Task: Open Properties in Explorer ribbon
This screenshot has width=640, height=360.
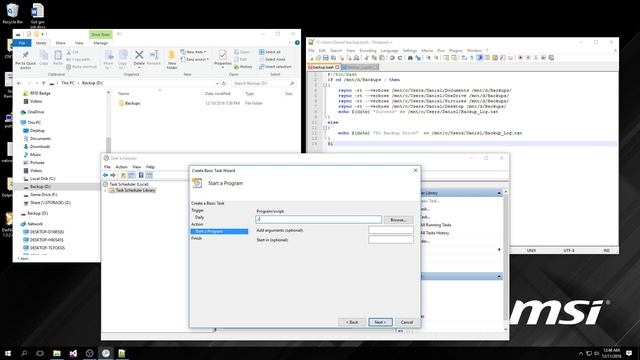Action: pos(222,58)
